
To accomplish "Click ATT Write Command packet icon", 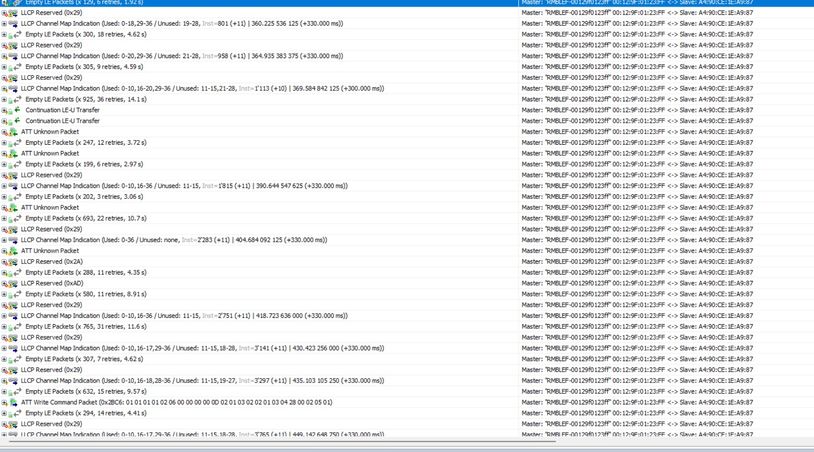I will click(12, 403).
